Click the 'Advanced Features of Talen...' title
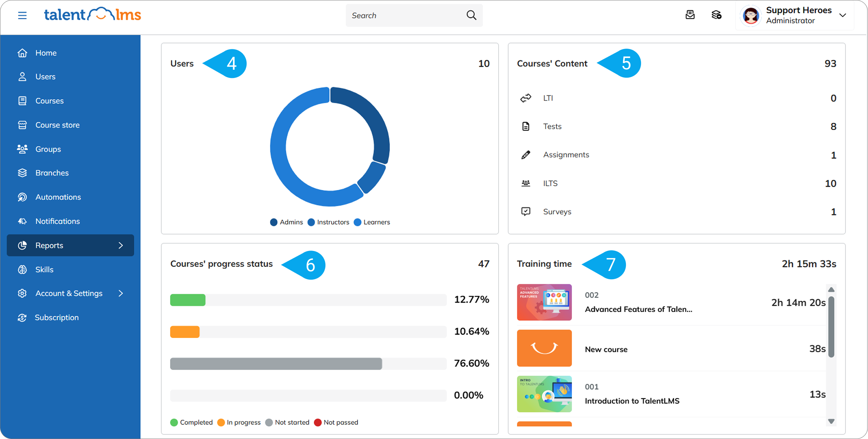Viewport: 868px width, 439px height. pos(638,309)
